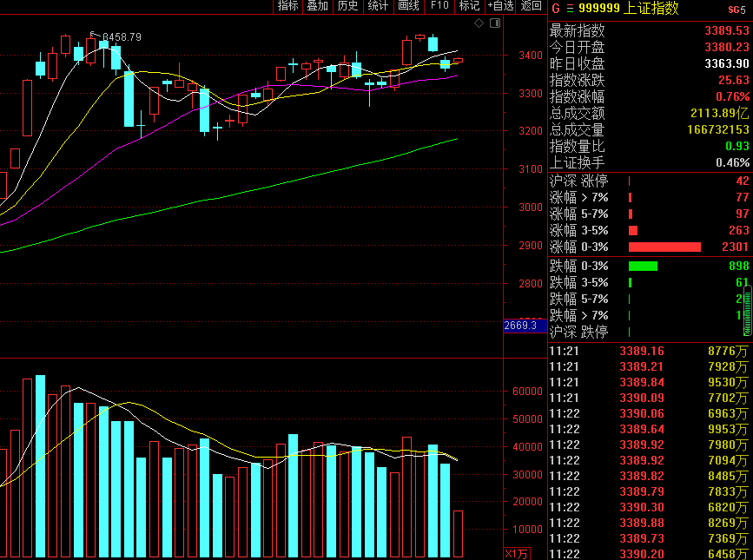Click the 昨日收盘 value 3363.90
Image resolution: width=753 pixels, height=560 pixels.
727,63
